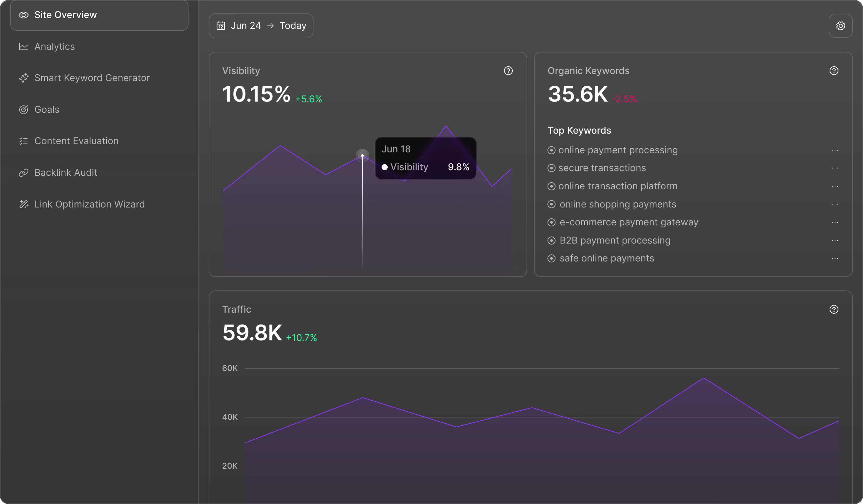
Task: Click the e-commerce payment gateway keyword
Action: [x=628, y=222]
